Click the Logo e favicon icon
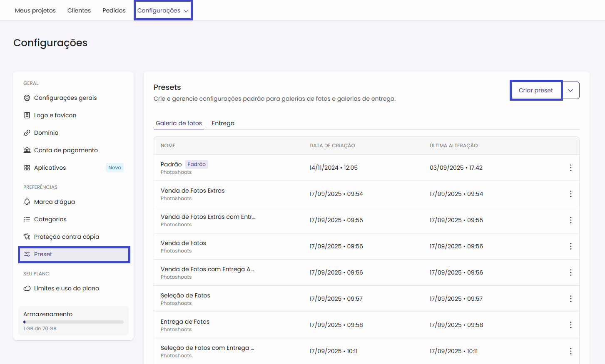605x364 pixels. (x=27, y=115)
